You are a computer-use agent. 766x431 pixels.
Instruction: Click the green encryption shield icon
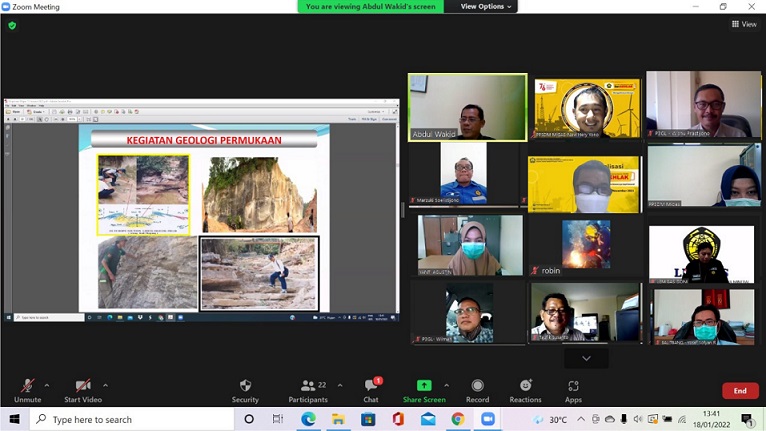pos(12,25)
